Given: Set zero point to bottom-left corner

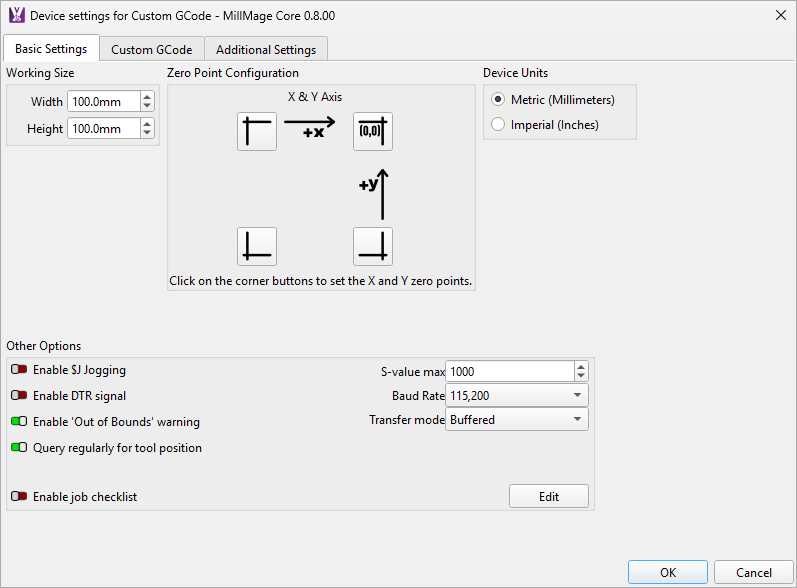Looking at the screenshot, I should [x=257, y=246].
